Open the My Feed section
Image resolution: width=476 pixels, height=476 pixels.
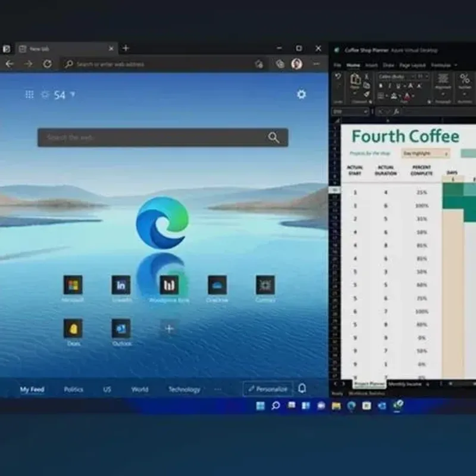click(32, 390)
